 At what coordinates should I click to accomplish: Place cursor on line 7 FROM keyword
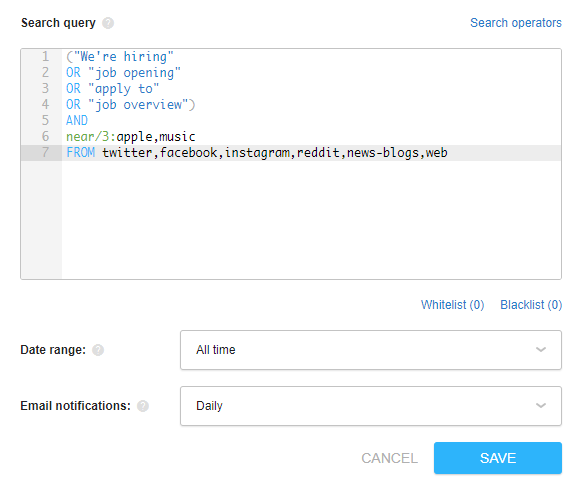point(81,153)
